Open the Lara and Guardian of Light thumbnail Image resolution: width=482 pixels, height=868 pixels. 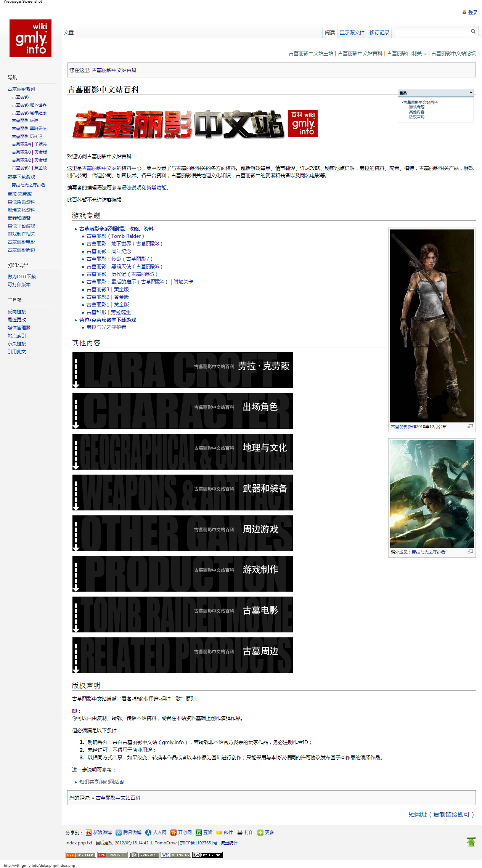click(x=432, y=494)
